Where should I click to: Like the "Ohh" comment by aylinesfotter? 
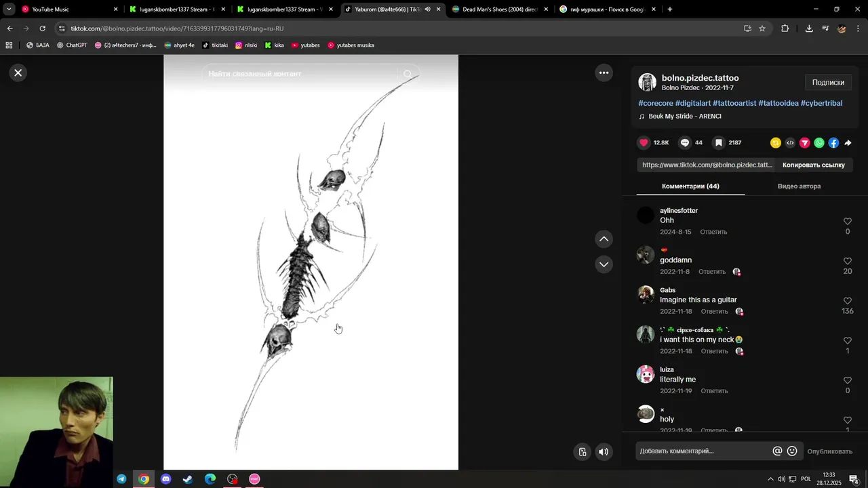click(847, 221)
